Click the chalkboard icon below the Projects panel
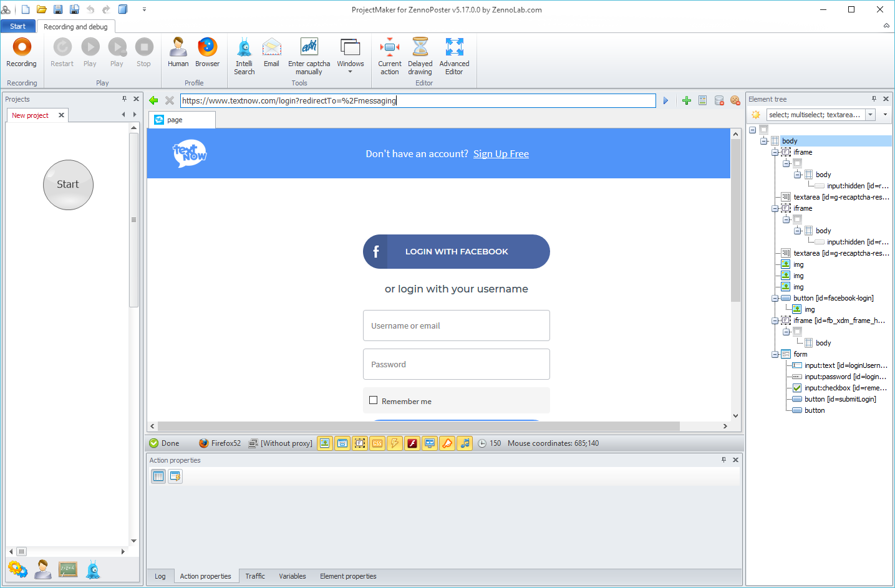The width and height of the screenshot is (895, 588). 68,569
